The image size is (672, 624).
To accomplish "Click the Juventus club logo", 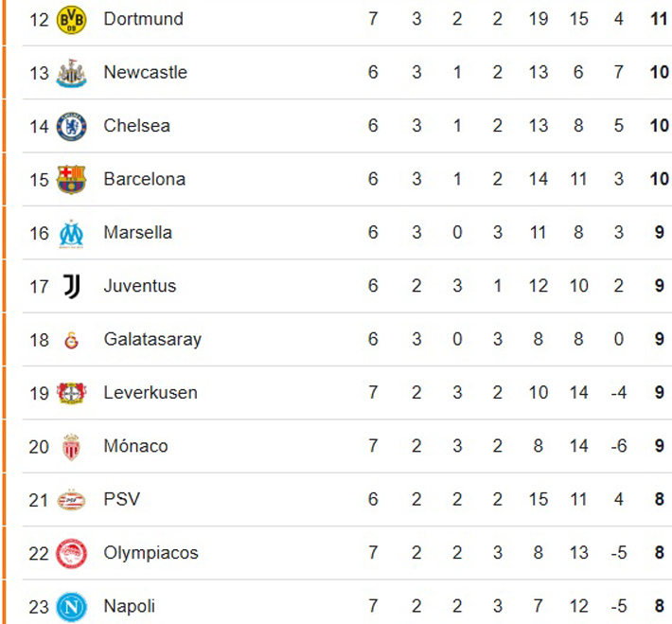I will [x=71, y=286].
